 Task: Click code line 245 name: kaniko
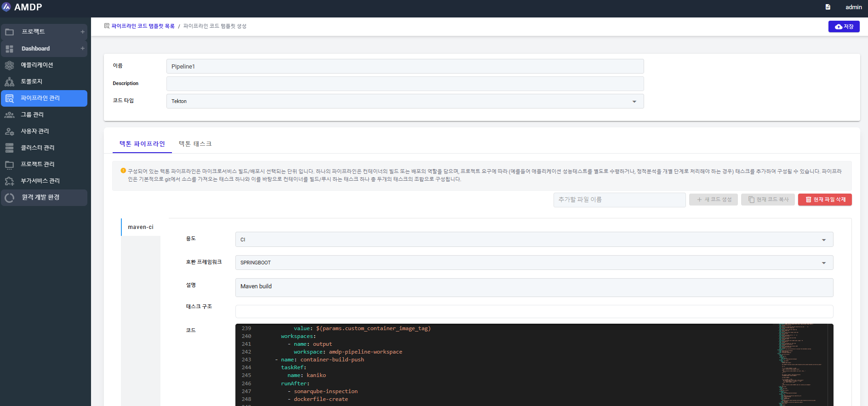tap(307, 375)
